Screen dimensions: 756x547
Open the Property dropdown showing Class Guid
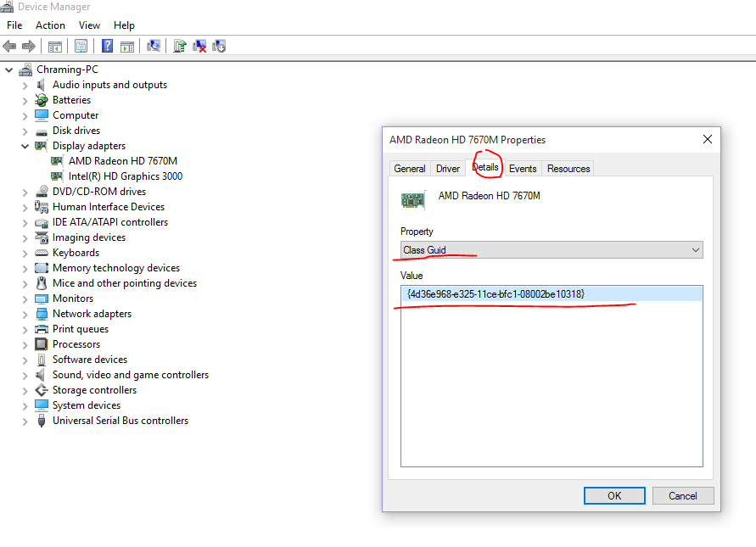(552, 249)
